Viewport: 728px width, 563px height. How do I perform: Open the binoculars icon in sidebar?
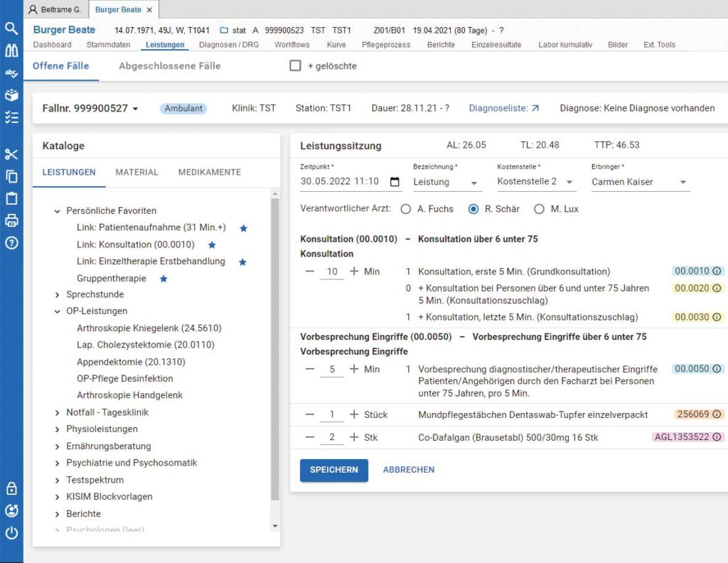(x=11, y=50)
